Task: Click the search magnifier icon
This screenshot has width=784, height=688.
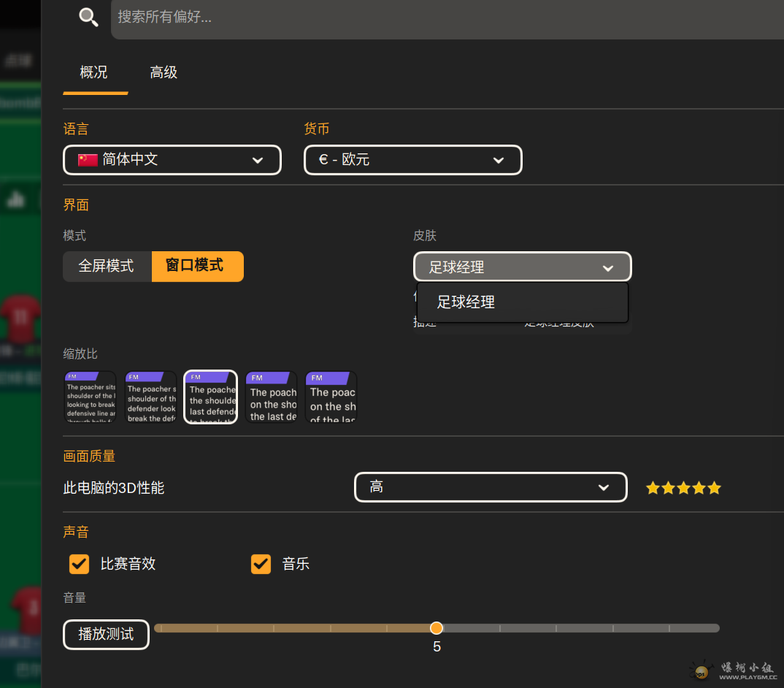Action: (88, 18)
